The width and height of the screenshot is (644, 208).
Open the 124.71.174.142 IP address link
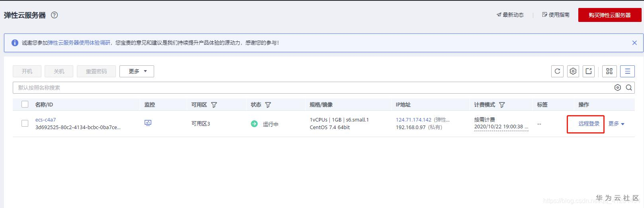[413, 120]
